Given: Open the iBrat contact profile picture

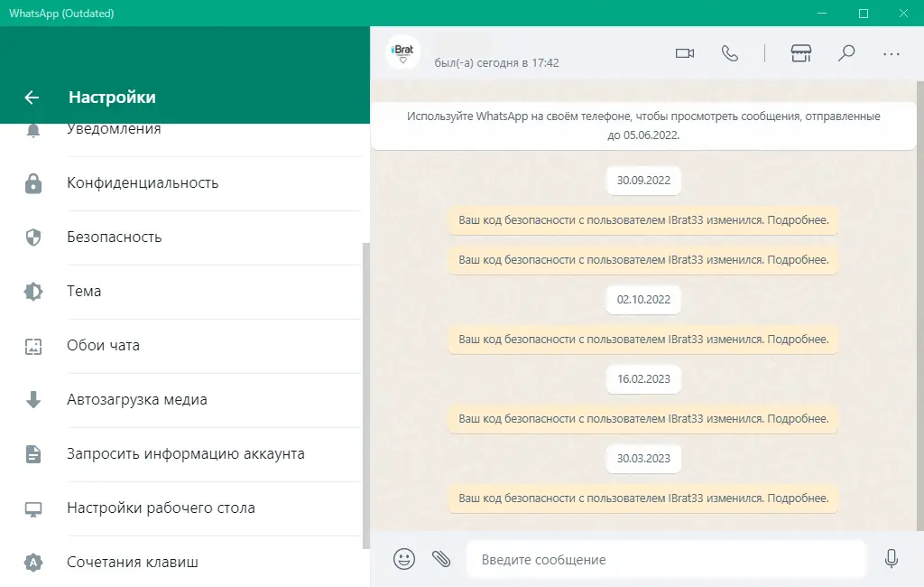Looking at the screenshot, I should [403, 52].
